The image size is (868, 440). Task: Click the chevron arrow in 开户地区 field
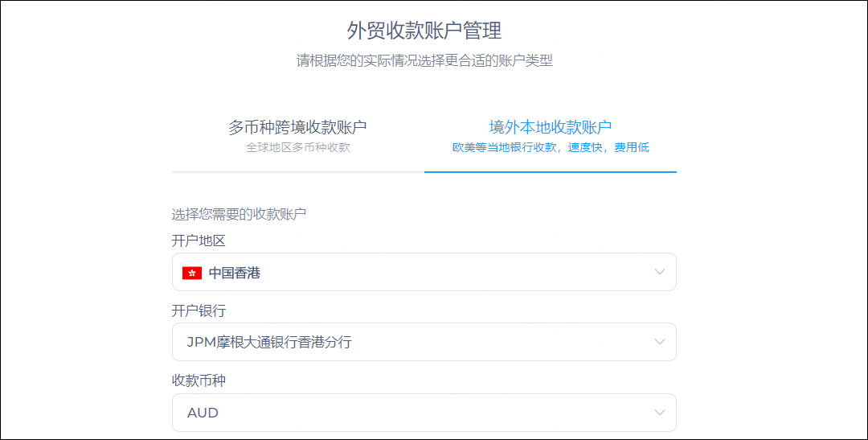pos(659,272)
